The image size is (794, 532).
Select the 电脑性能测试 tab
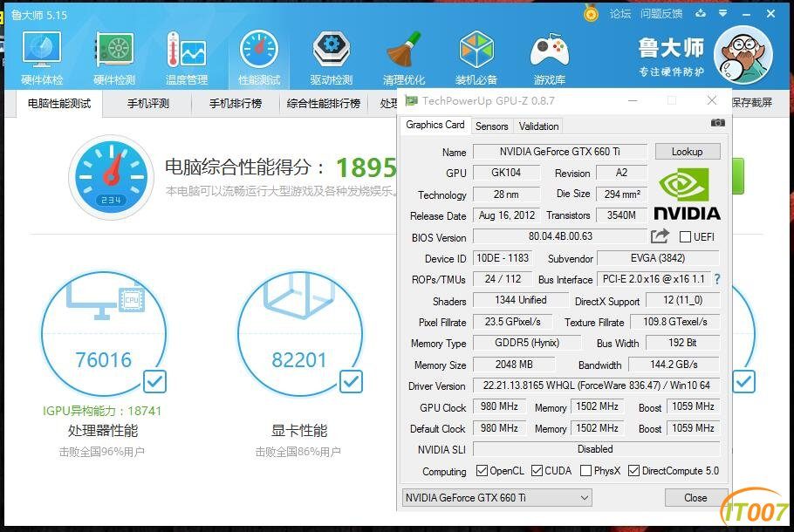click(59, 103)
